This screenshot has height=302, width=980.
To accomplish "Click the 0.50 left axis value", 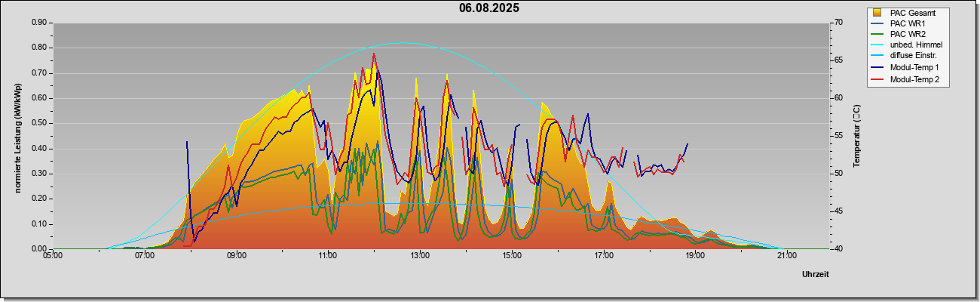I will tap(39, 123).
